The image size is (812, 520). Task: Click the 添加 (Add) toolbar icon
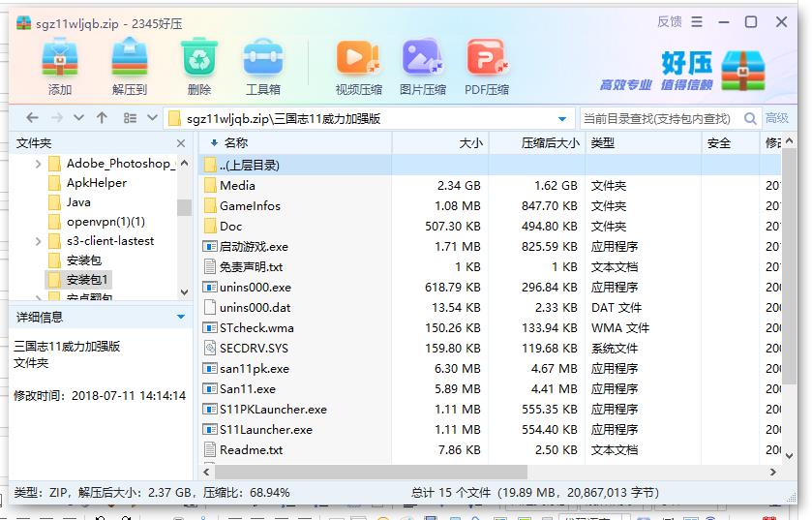[60, 60]
